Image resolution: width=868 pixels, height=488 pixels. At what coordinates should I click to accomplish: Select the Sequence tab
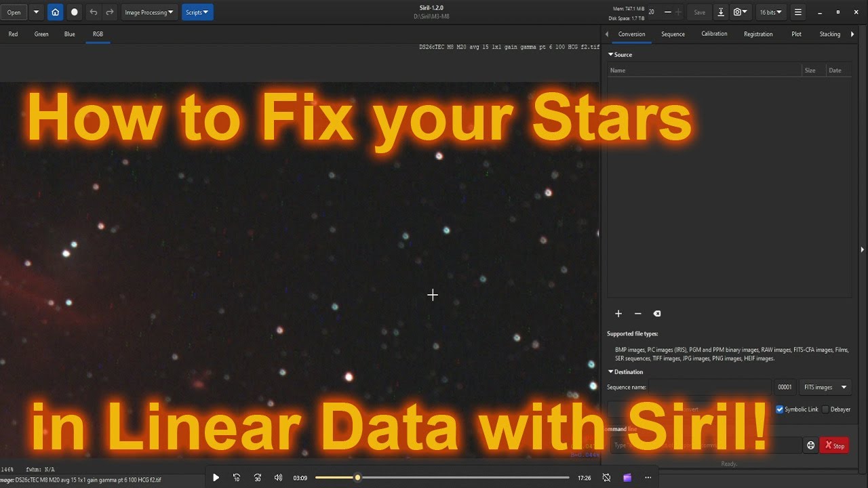tap(673, 34)
